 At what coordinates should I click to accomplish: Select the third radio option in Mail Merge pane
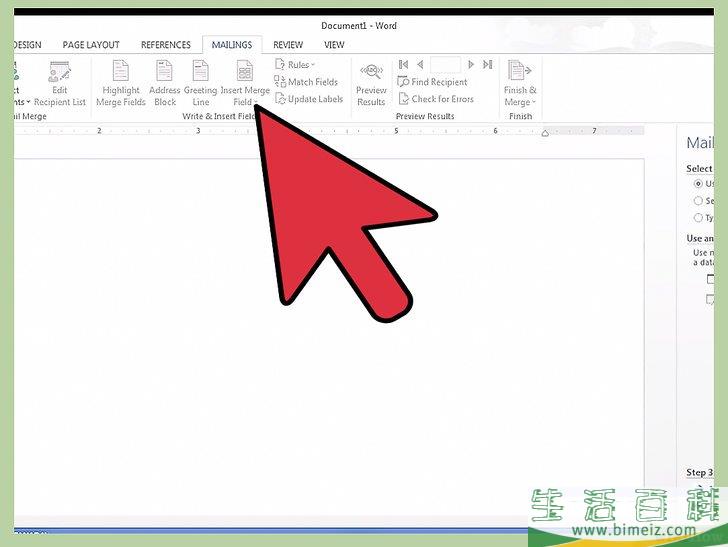click(698, 217)
